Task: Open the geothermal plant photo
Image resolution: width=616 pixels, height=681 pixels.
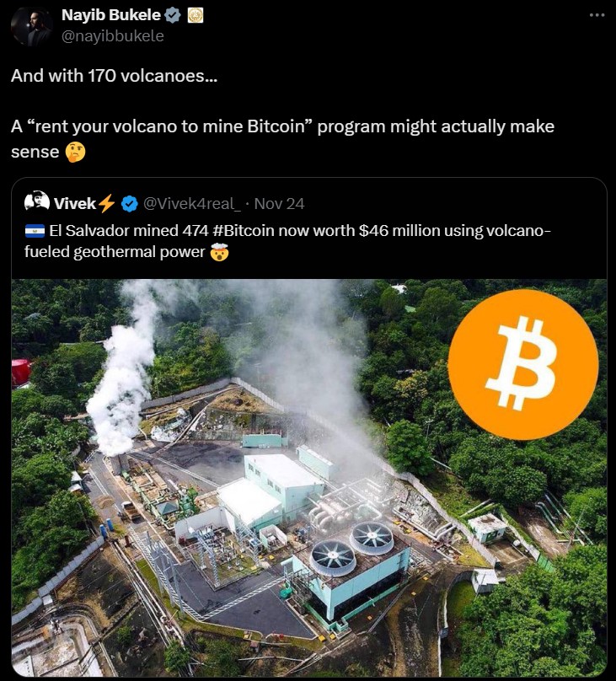Action: (308, 478)
